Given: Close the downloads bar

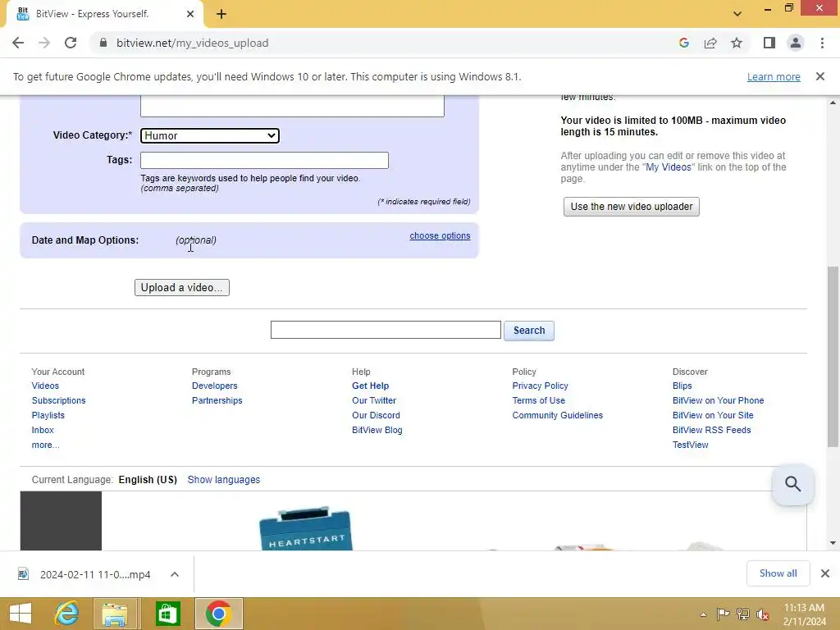Looking at the screenshot, I should (x=825, y=573).
